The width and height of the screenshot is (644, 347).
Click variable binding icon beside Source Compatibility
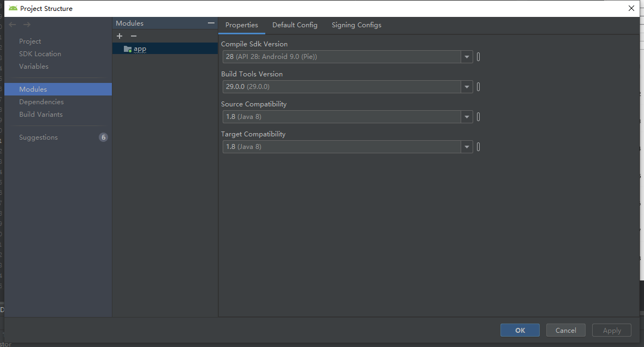tap(479, 117)
